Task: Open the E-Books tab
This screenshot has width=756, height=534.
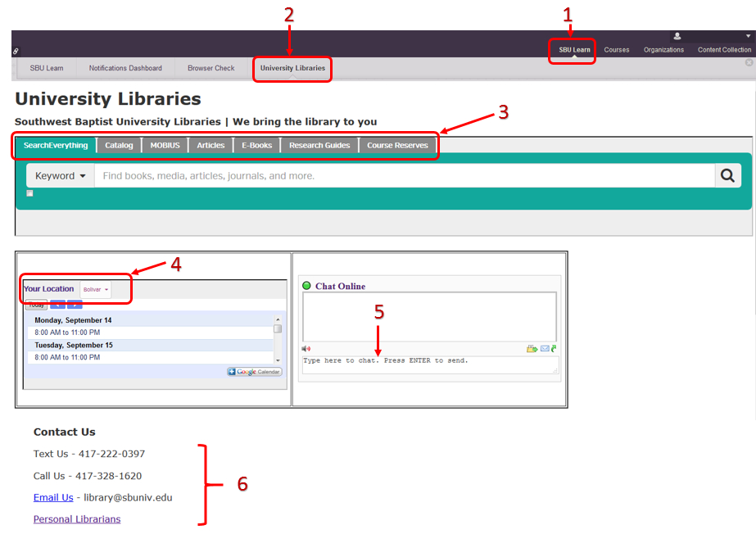Action: click(x=257, y=145)
